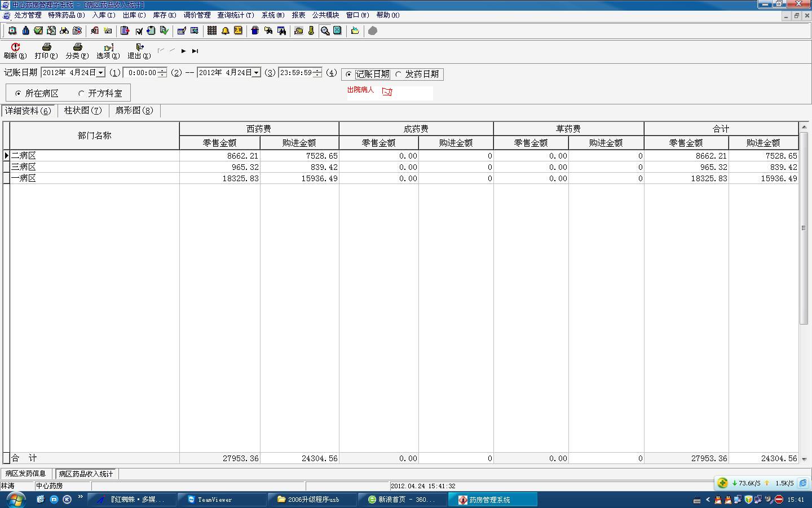This screenshot has height=508, width=812.
Task: Open the 特殊药品 menu
Action: click(x=67, y=15)
